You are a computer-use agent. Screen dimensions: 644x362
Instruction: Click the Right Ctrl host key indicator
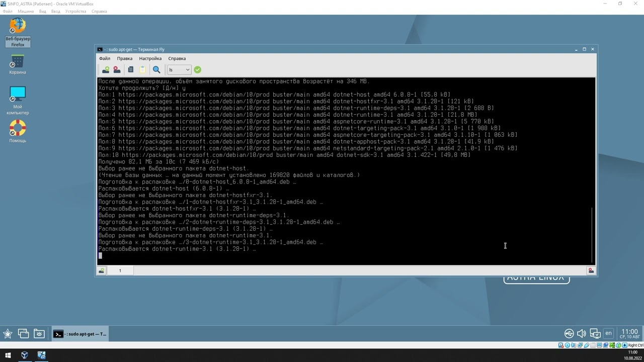(635, 345)
